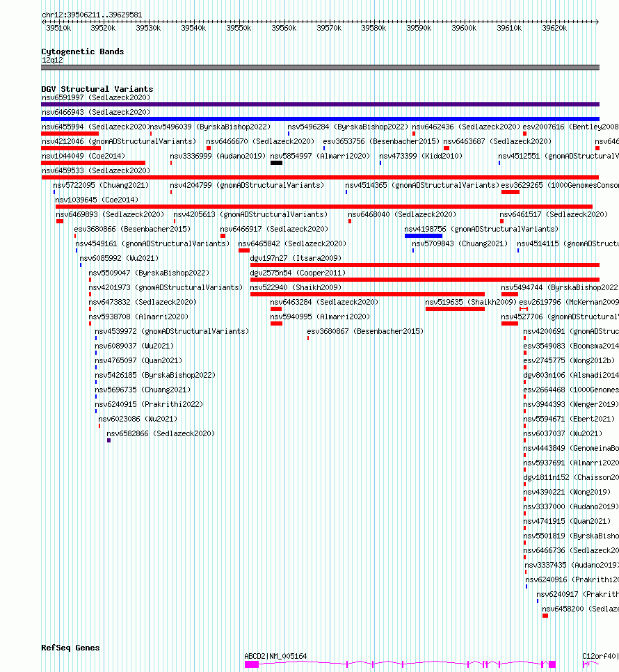Click the red dgv2575n54 (Cooper2011) bar
This screenshot has height=672, width=619.
click(424, 280)
